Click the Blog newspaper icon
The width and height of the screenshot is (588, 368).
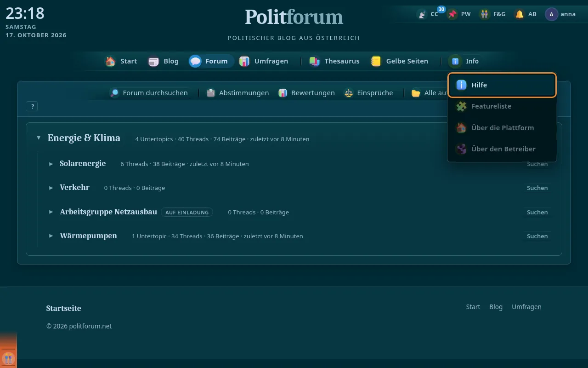pos(153,61)
